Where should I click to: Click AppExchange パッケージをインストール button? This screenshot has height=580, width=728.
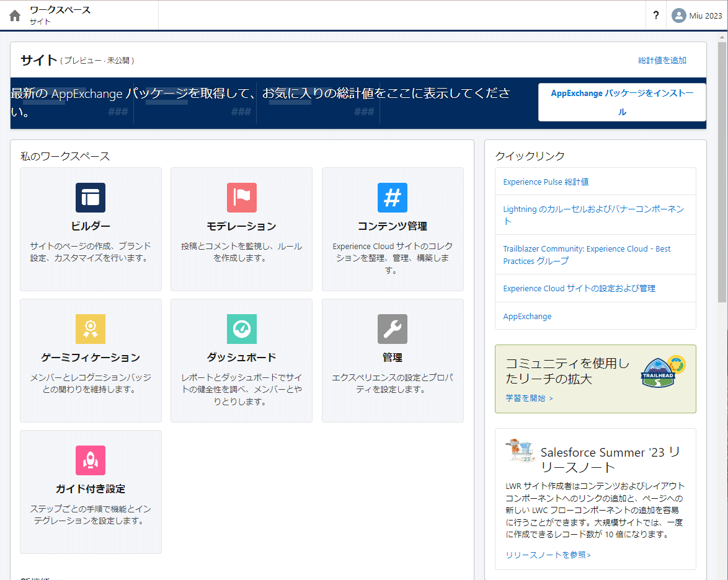[622, 102]
